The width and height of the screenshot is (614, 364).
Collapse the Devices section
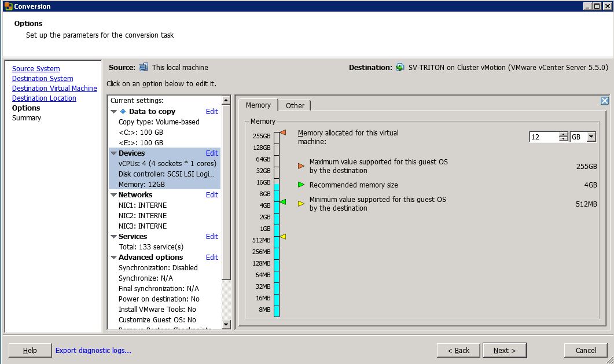tap(113, 153)
